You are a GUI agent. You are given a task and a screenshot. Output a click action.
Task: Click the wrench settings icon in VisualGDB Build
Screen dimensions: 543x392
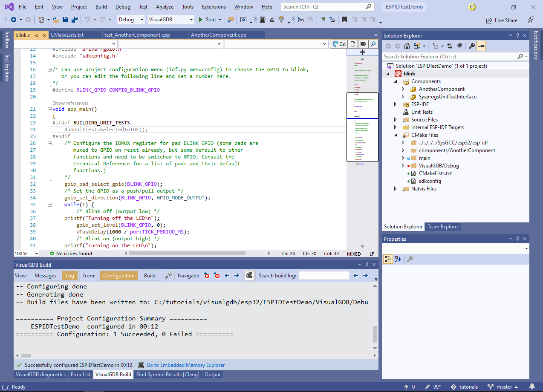coord(168,276)
